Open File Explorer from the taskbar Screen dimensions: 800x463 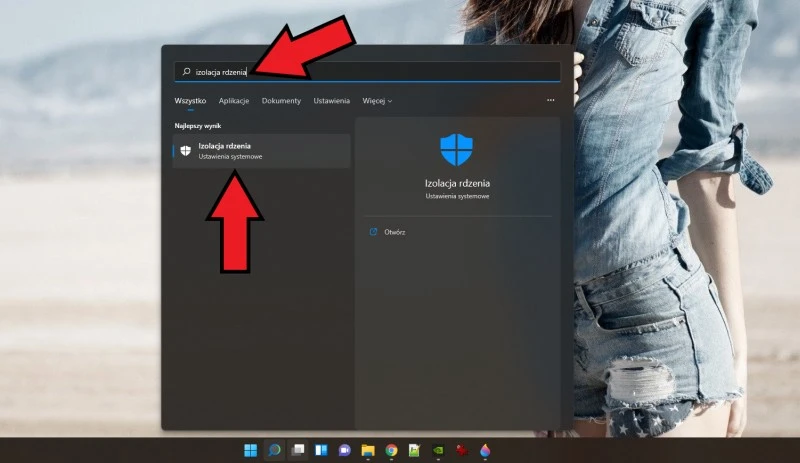pyautogui.click(x=368, y=450)
